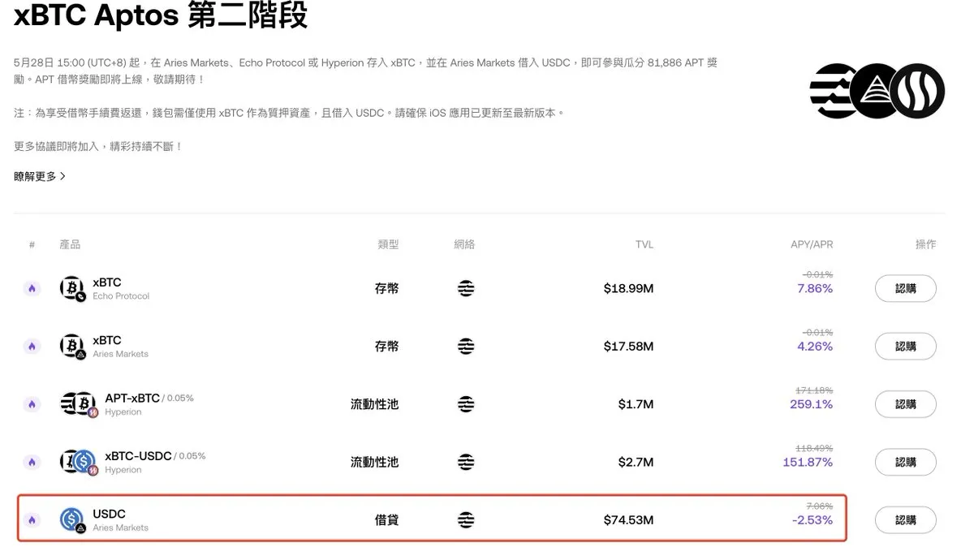Click 認購 button for xBTC-USDC pool
The image size is (974, 560).
pos(905,462)
